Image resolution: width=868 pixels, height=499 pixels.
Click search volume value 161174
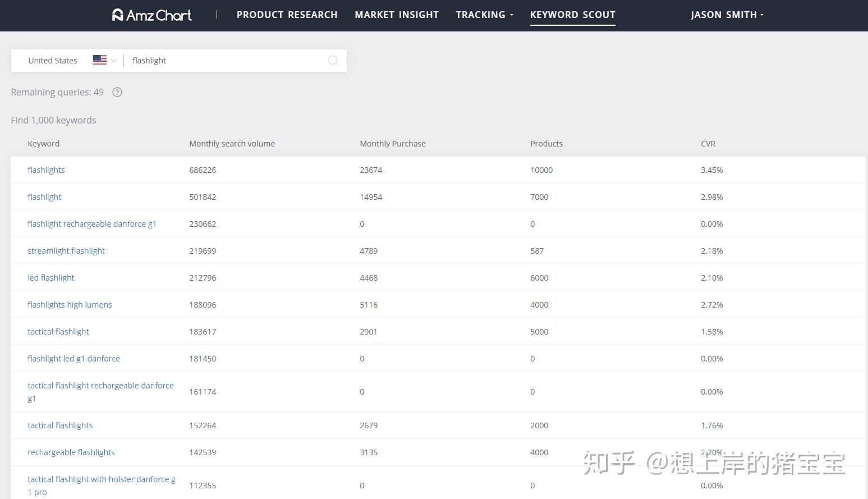pos(203,392)
